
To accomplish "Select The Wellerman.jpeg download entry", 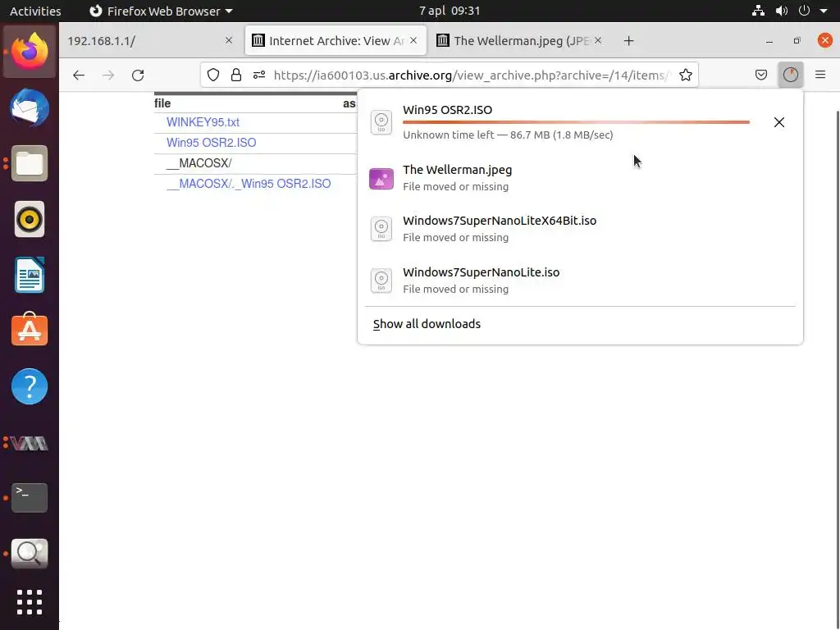I will tap(580, 178).
